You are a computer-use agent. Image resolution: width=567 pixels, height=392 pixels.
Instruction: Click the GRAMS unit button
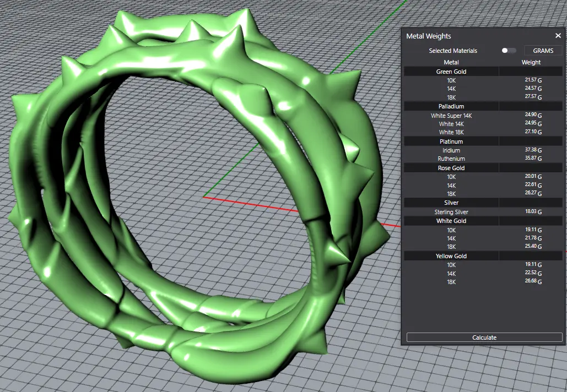[543, 51]
